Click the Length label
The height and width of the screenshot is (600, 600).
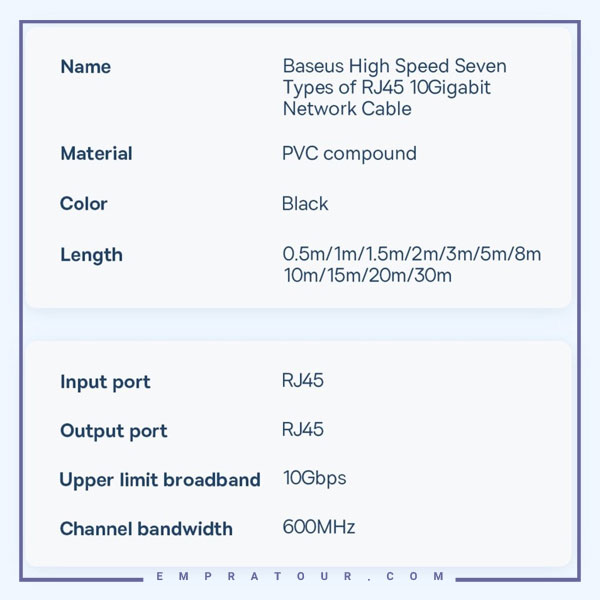click(x=91, y=255)
